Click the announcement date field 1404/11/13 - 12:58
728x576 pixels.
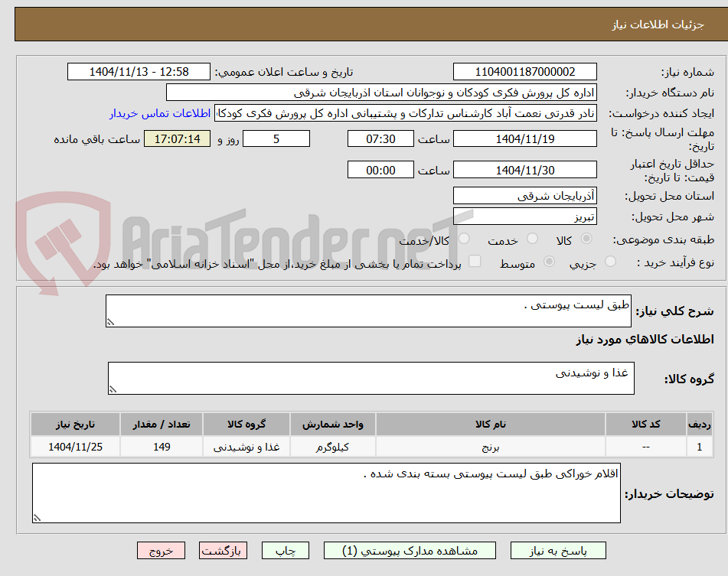click(x=139, y=72)
